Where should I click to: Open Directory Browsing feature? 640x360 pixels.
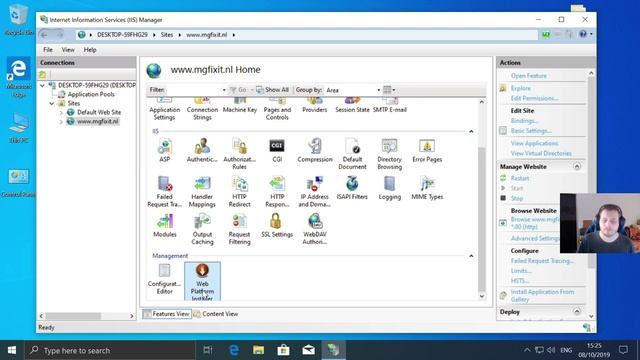tap(390, 154)
